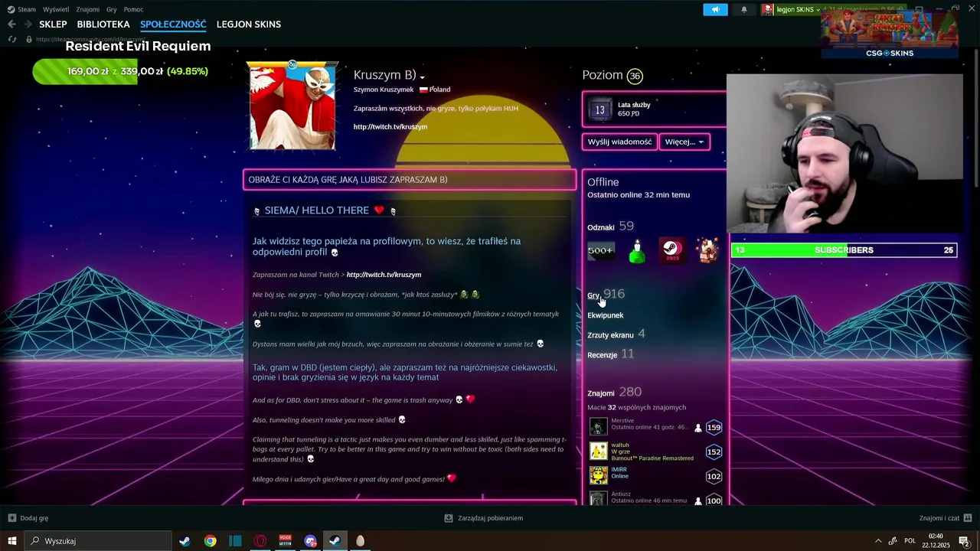Open the Gry menu in menu bar
980x551 pixels.
(x=112, y=9)
